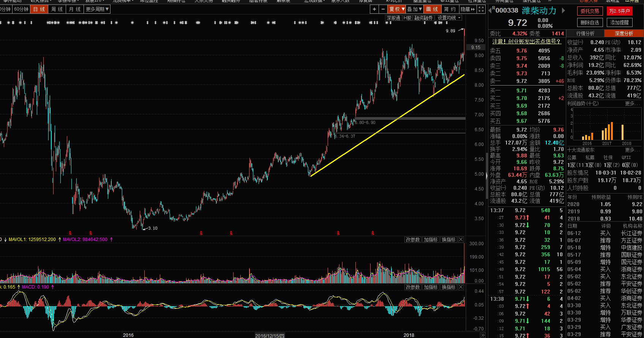Click the last red $ marker under the chart
Image resolution: width=644 pixels, height=338 pixels.
pos(373,233)
